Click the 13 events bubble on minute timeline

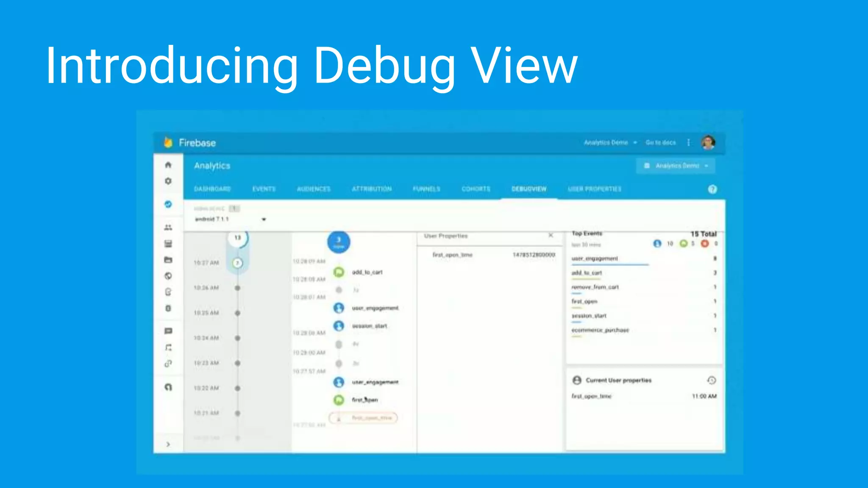(x=237, y=238)
